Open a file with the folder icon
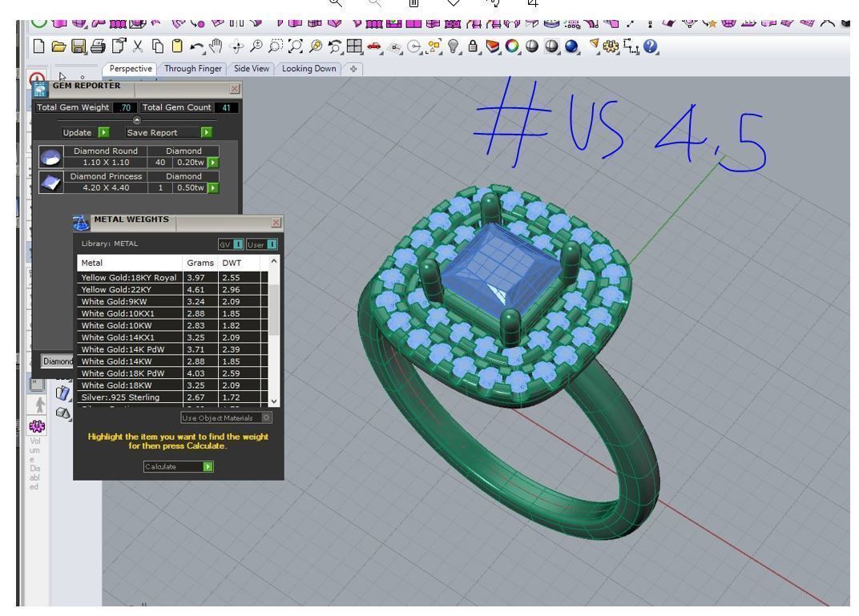The image size is (859, 616). click(x=58, y=46)
